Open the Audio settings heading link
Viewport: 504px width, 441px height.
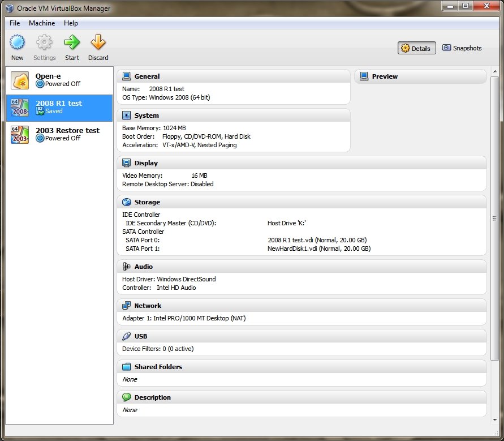point(143,266)
